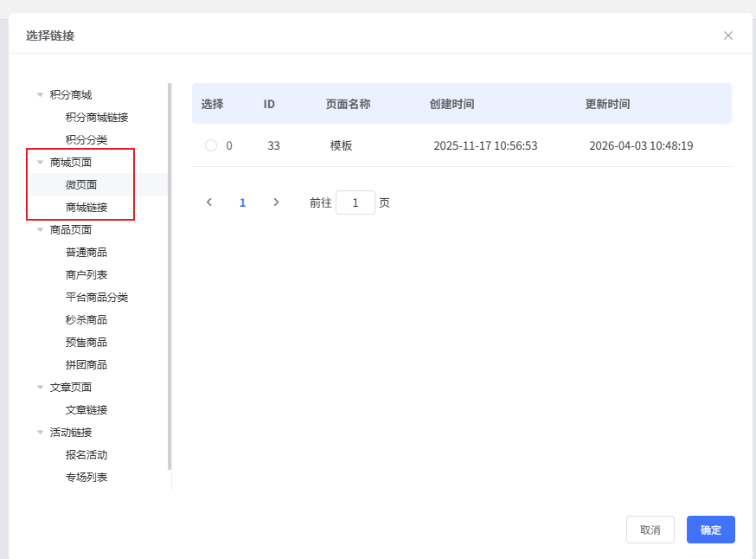Collapse the 积分商城 tree node
Viewport: 756px width, 559px height.
tap(40, 95)
